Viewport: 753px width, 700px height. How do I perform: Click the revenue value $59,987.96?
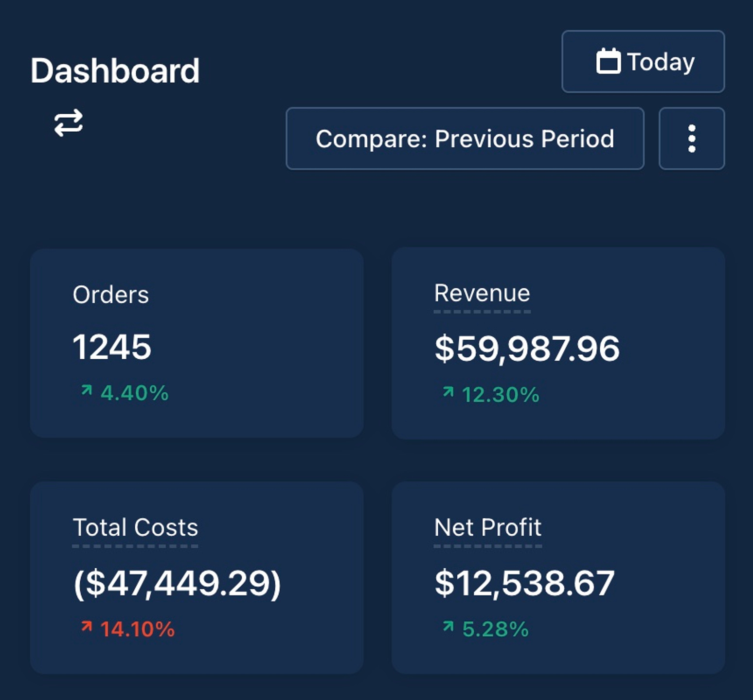point(527,349)
